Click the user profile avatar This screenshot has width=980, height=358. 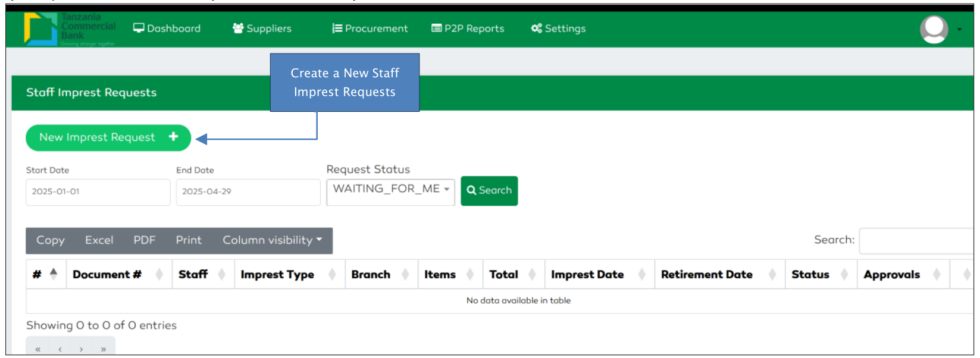coord(934,29)
